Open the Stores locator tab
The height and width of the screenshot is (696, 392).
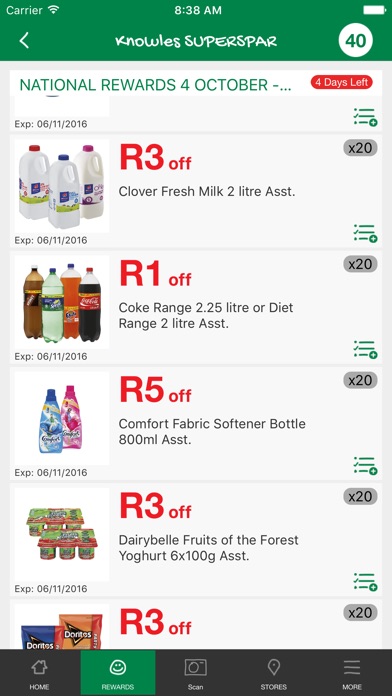click(x=273, y=673)
